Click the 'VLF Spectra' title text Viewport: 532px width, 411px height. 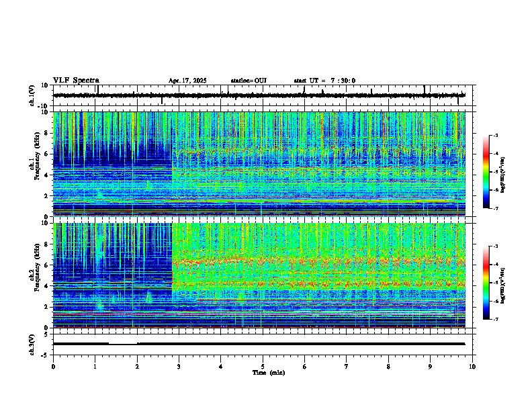pyautogui.click(x=76, y=81)
